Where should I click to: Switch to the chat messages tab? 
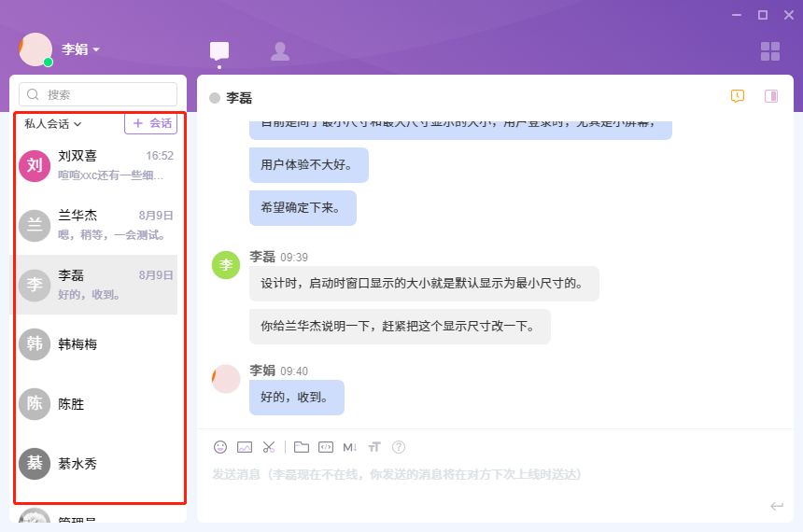(x=219, y=51)
